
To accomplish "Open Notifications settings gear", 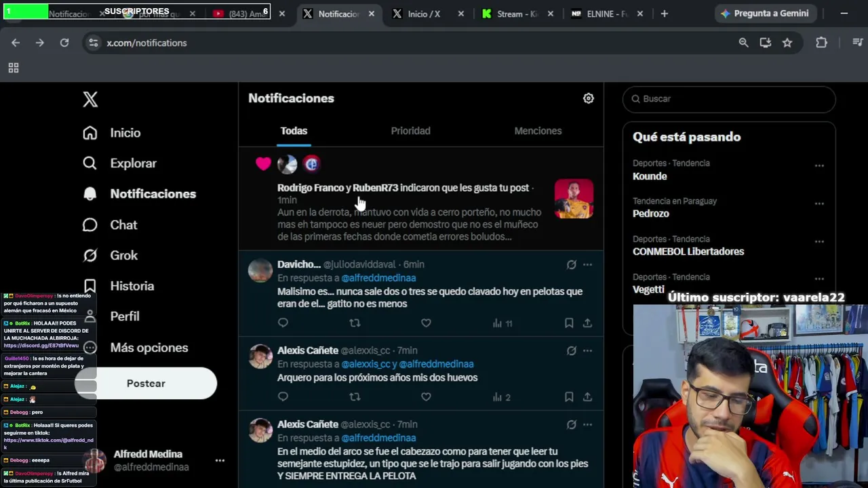I will coord(589,98).
